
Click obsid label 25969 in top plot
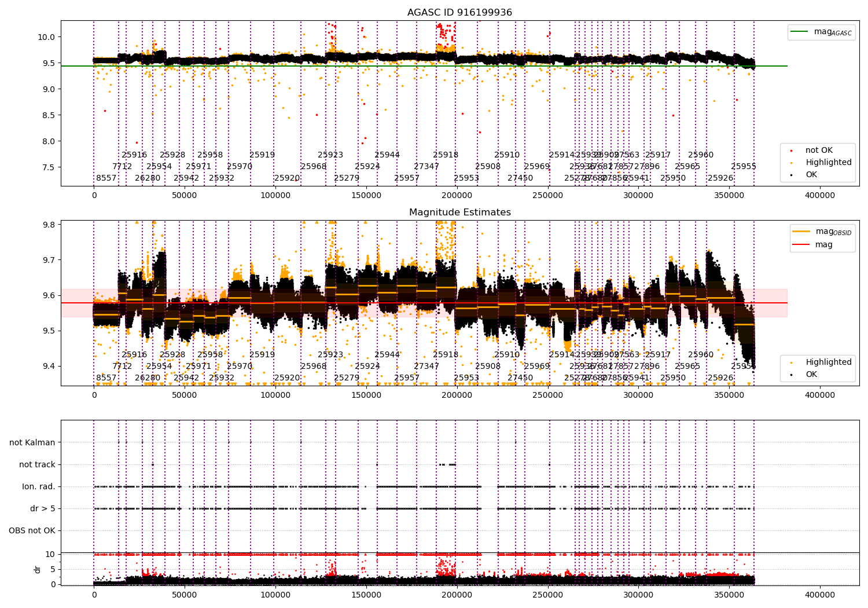pos(537,167)
